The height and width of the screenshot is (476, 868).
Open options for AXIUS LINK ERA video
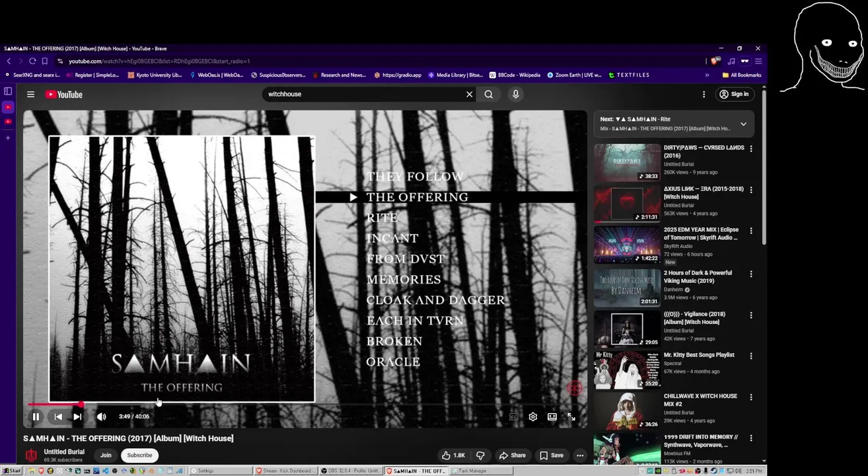coord(751,190)
